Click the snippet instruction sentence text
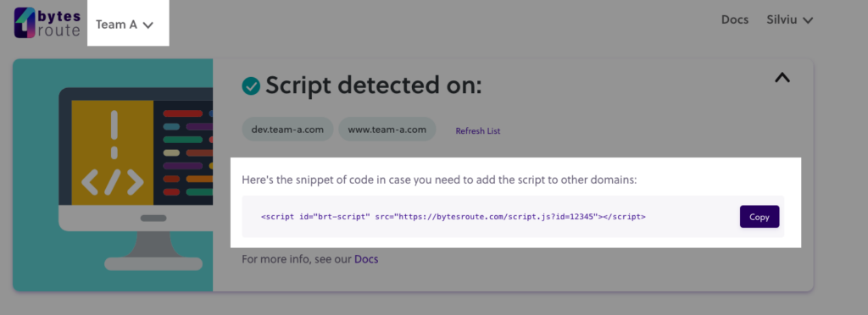 click(x=440, y=180)
